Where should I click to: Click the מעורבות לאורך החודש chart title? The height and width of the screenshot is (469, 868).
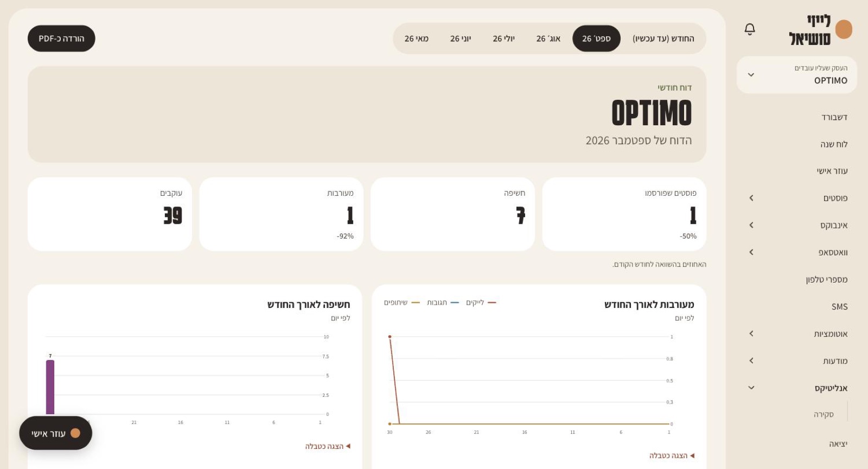(x=649, y=305)
